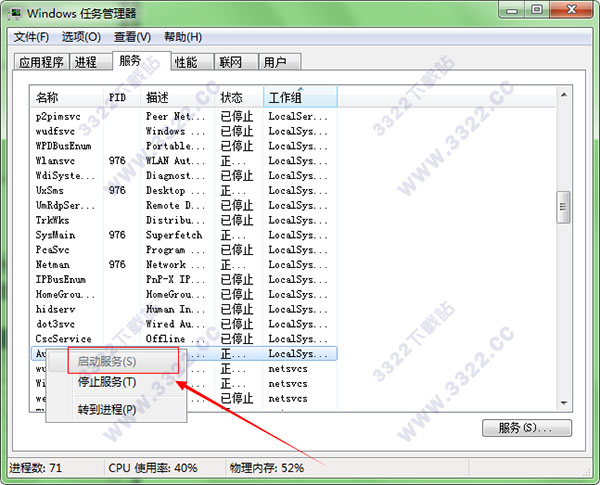Sort services by PID column header
This screenshot has width=600, height=485.
122,98
